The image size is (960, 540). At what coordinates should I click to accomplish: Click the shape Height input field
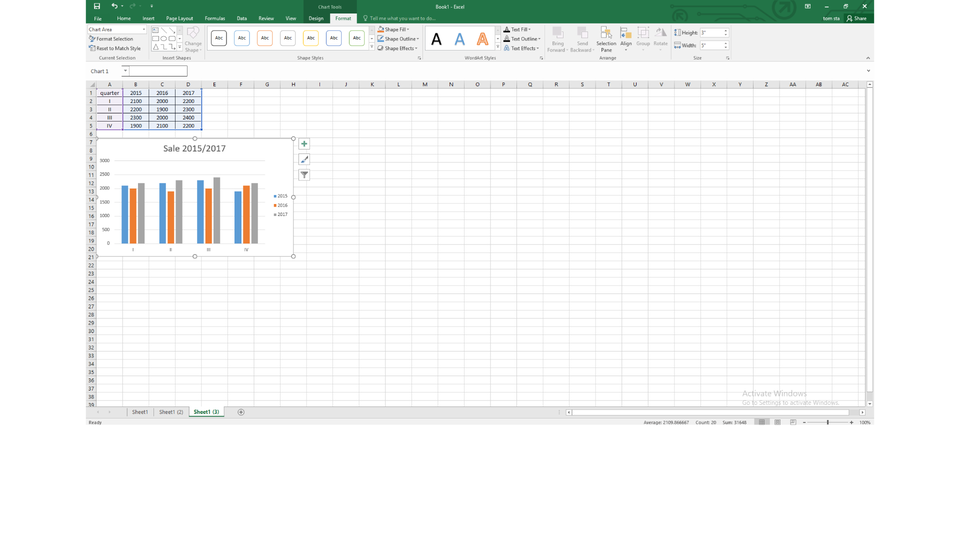(x=711, y=33)
